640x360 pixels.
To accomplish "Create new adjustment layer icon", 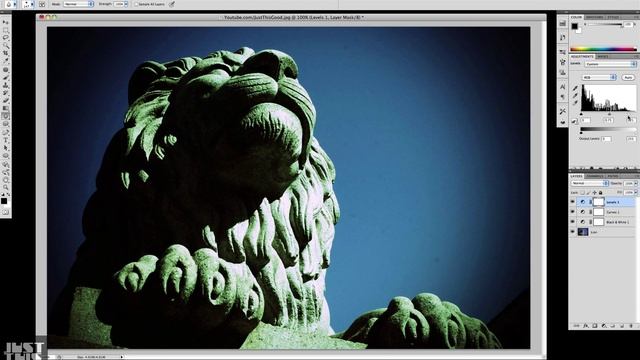I will 604,326.
